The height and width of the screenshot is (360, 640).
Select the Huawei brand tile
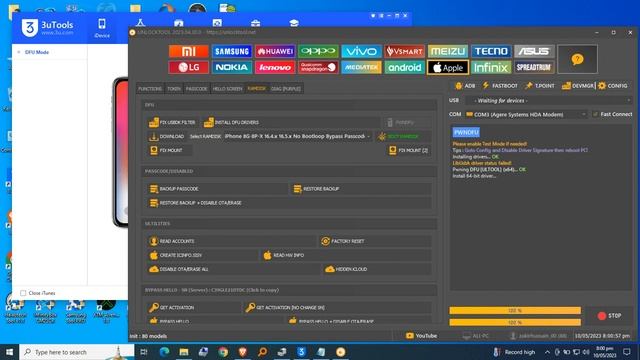pos(275,51)
